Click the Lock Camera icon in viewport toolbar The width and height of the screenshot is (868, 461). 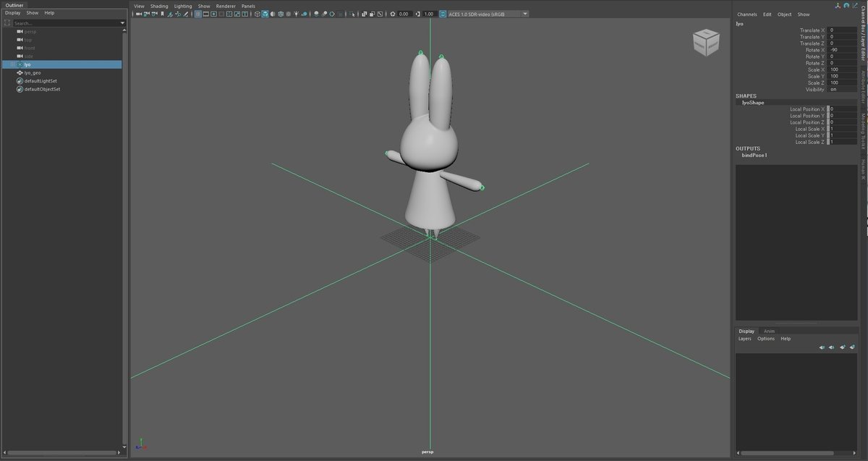point(146,14)
